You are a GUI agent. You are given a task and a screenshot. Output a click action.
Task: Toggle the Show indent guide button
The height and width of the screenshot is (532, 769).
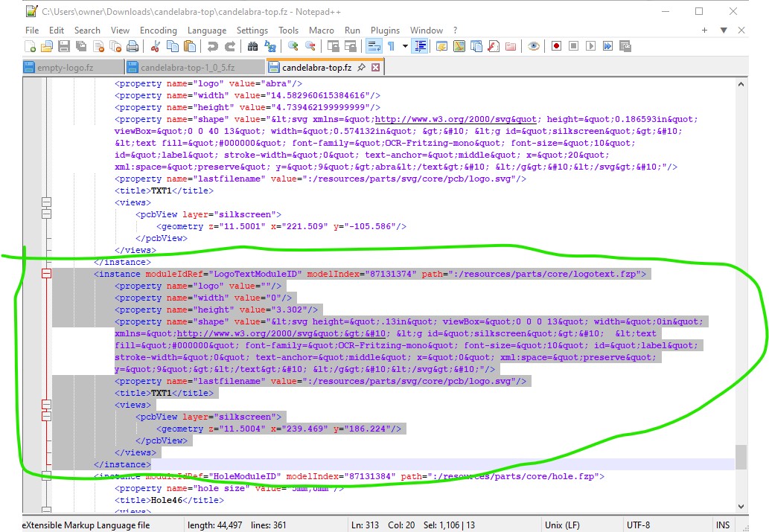420,46
